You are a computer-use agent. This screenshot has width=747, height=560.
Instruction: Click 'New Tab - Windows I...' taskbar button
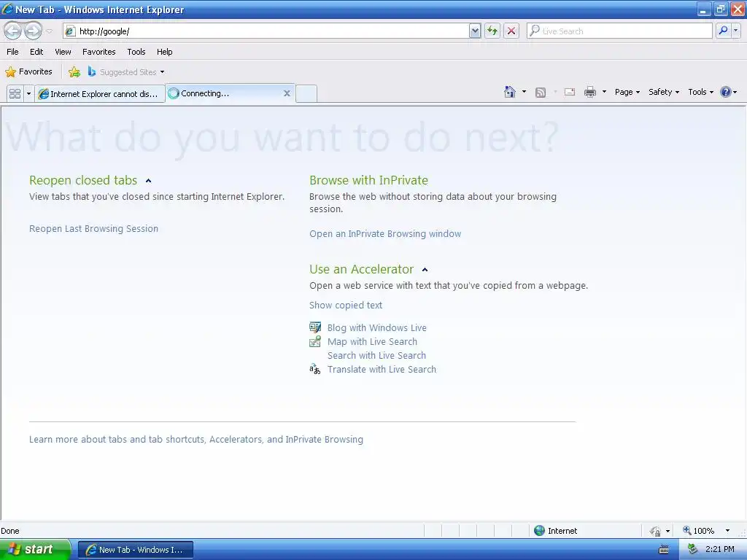[135, 550]
